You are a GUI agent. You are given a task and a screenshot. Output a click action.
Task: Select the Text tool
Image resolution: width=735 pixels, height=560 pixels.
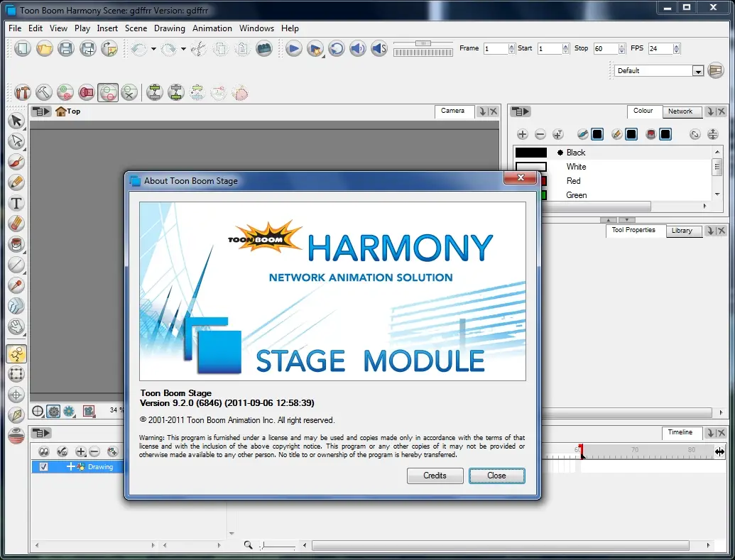[16, 203]
